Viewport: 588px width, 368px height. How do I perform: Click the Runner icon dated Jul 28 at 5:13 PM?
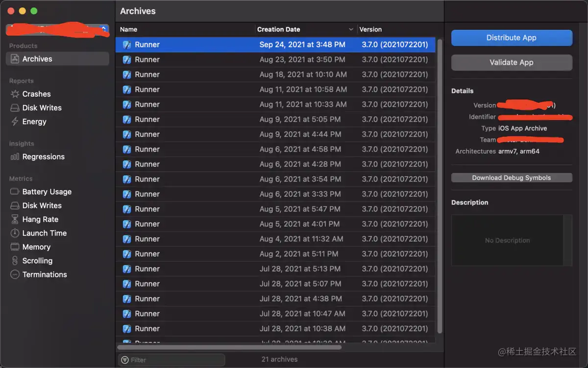tap(127, 269)
